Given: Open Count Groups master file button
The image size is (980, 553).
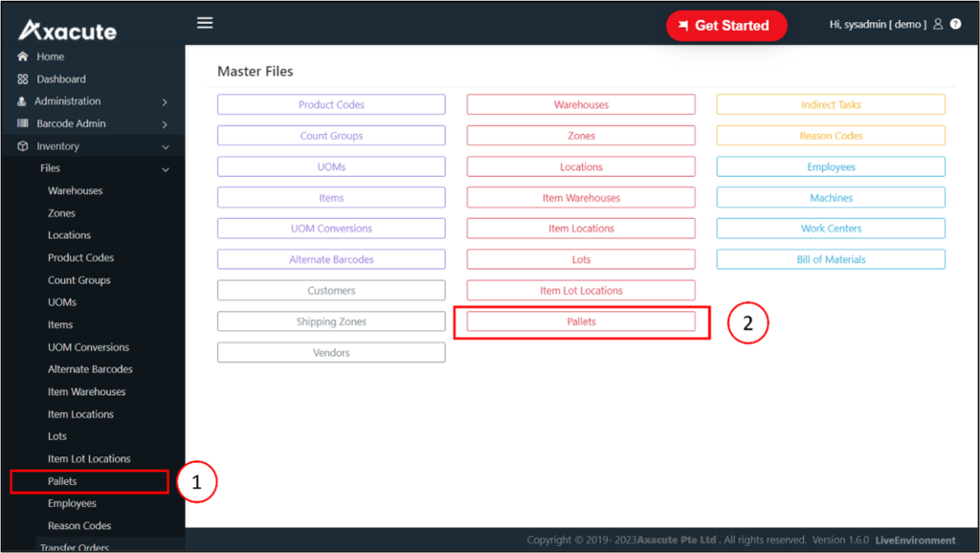Looking at the screenshot, I should pos(331,136).
